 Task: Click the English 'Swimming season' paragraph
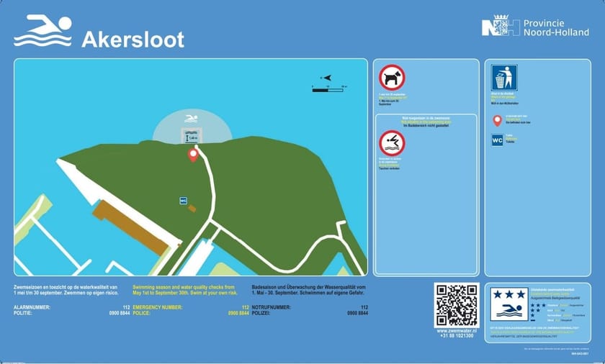185,290
